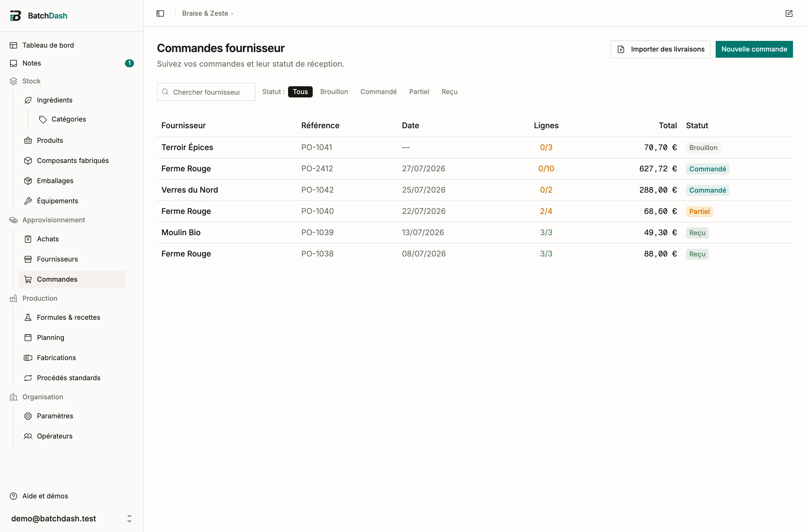Click the Notes badge showing 1
This screenshot has height=532, width=807.
129,63
